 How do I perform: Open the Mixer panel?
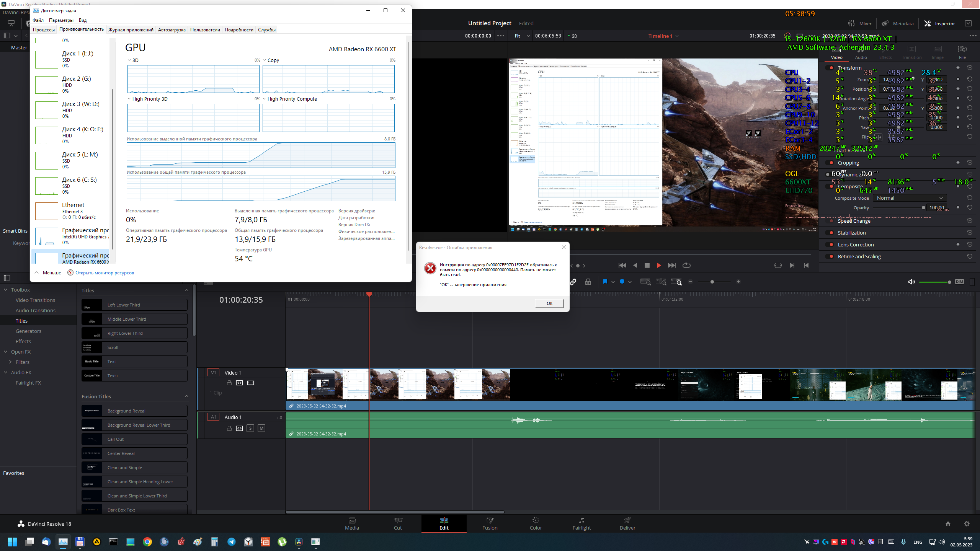860,23
